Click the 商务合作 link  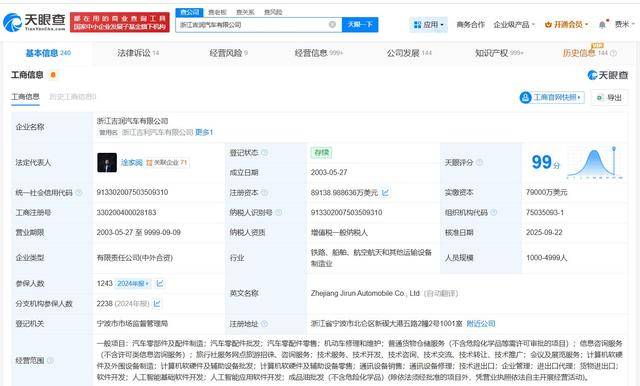tap(470, 25)
